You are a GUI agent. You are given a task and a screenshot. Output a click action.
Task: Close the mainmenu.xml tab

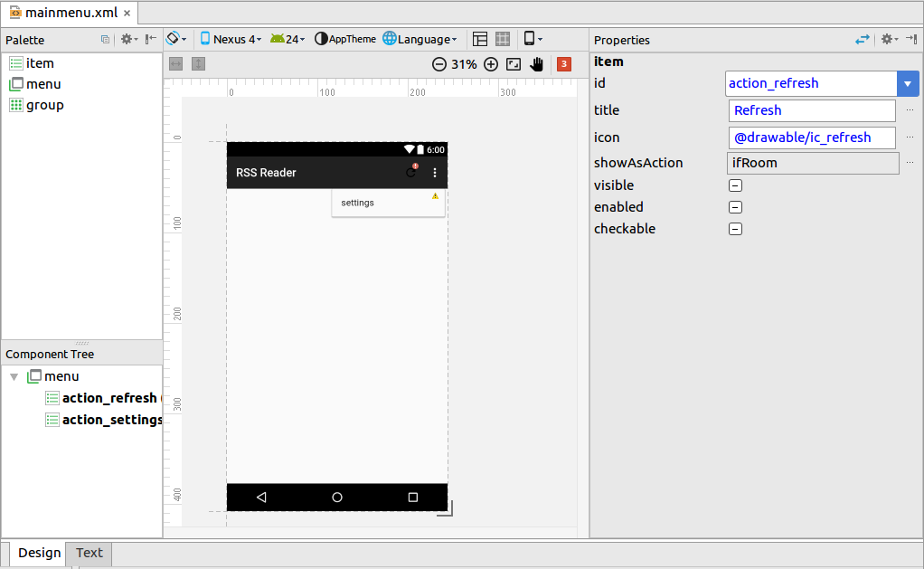tap(127, 13)
